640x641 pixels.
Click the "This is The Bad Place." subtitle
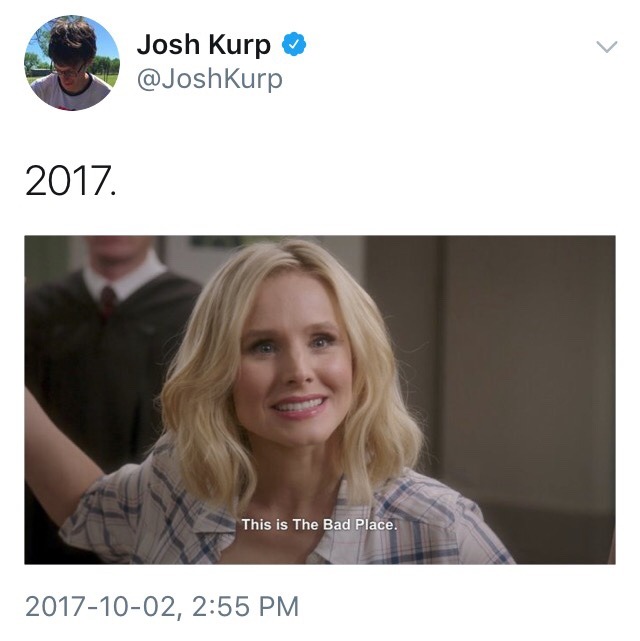point(319,524)
